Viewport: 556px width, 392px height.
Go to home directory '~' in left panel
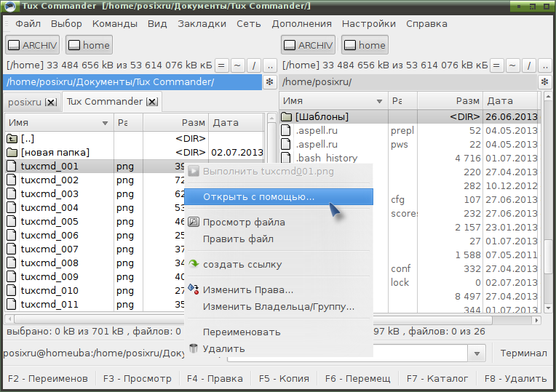237,65
